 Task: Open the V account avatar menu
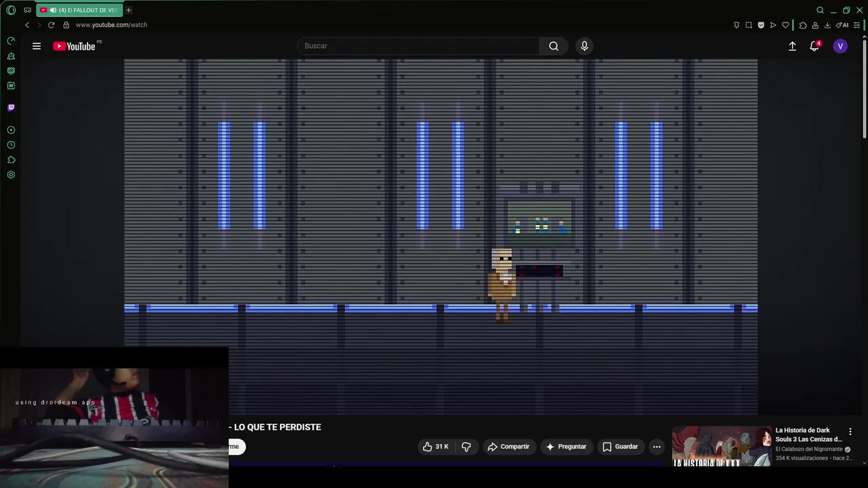[840, 46]
